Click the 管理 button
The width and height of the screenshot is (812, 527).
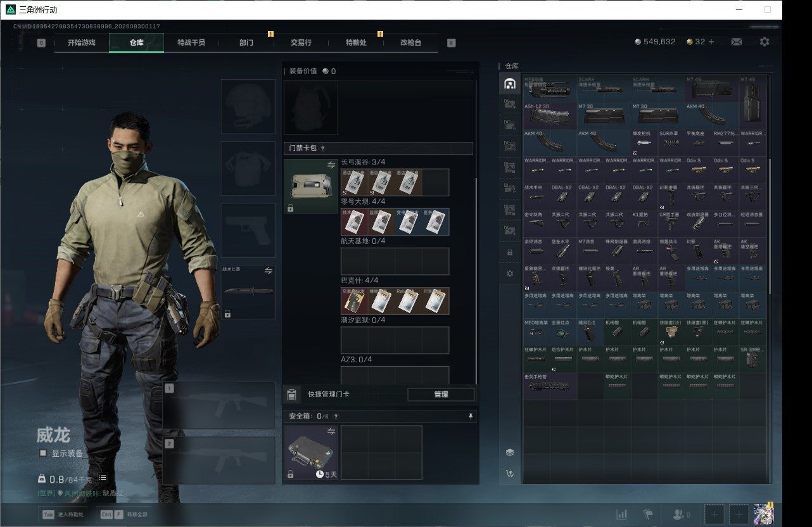[441, 394]
